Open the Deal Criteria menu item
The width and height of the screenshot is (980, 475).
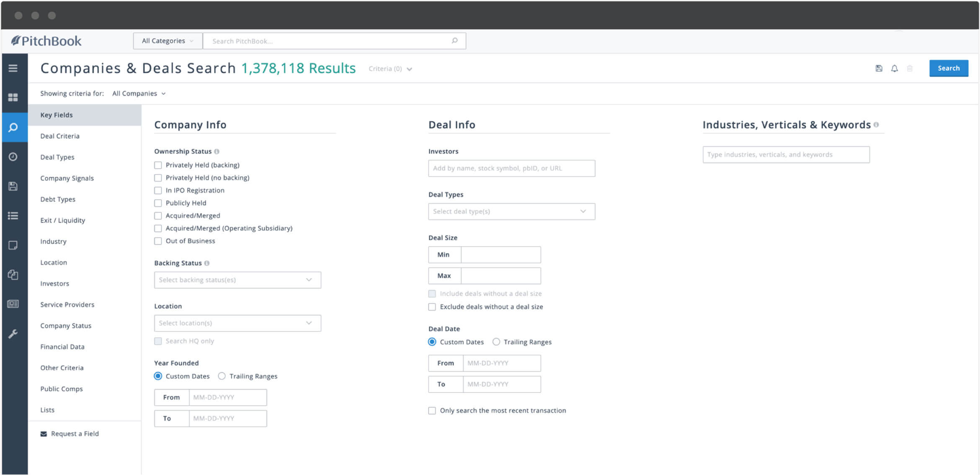pos(60,136)
